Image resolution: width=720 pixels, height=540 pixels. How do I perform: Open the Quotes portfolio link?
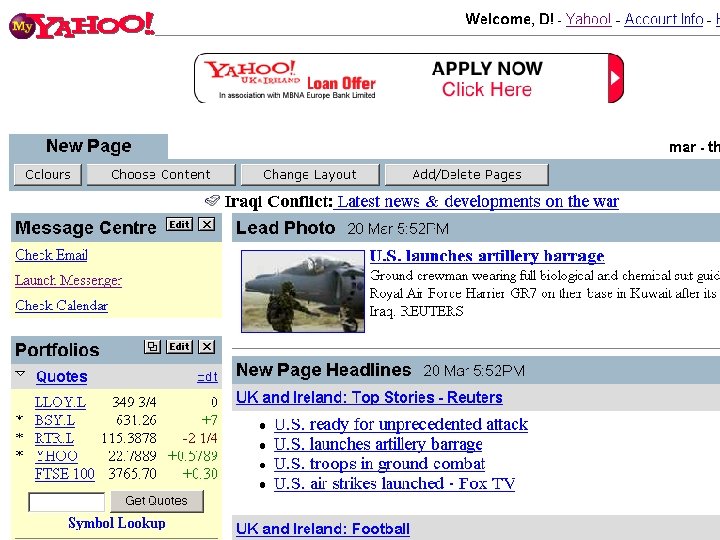tap(62, 377)
